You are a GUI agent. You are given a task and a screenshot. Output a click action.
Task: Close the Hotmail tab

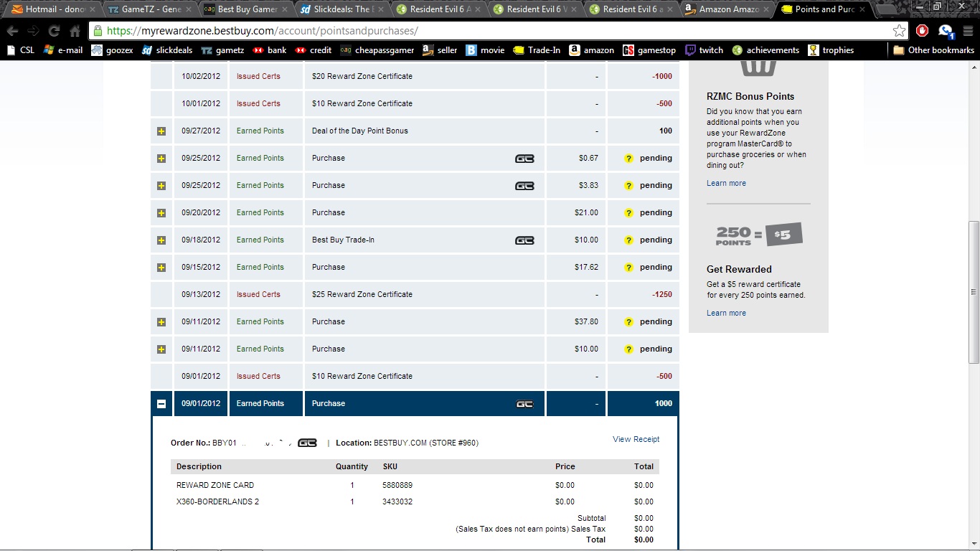tap(92, 9)
